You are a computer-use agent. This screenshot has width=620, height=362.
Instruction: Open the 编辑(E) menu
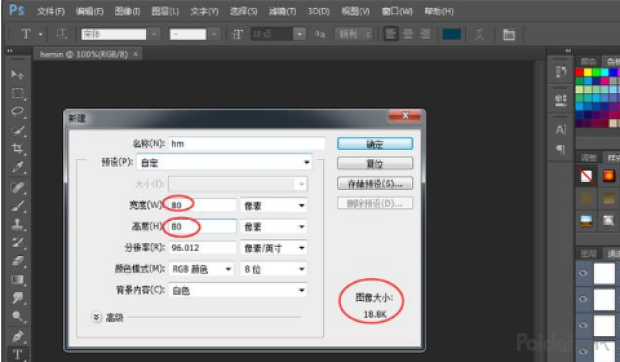click(x=89, y=11)
